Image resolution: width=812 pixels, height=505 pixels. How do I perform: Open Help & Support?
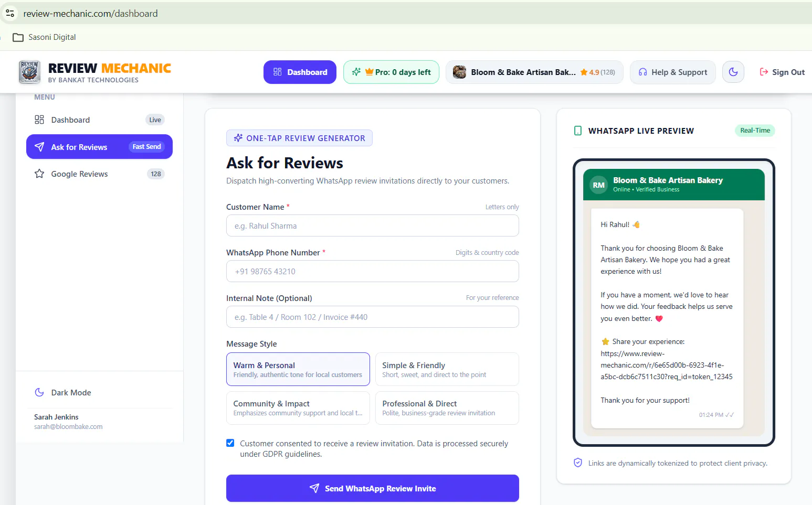point(672,72)
